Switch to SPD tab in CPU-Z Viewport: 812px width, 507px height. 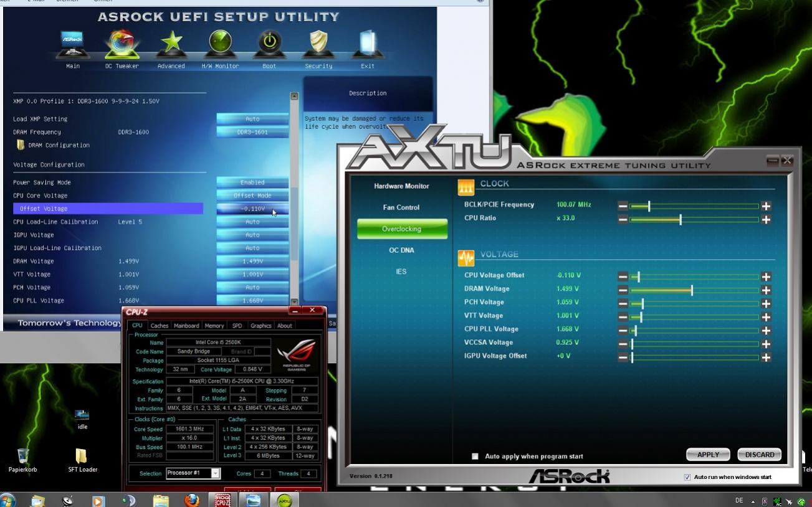click(x=237, y=326)
